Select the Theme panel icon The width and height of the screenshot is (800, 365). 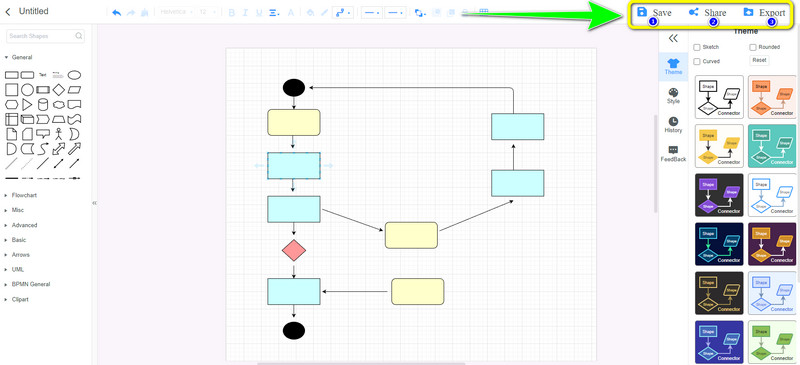[673, 67]
